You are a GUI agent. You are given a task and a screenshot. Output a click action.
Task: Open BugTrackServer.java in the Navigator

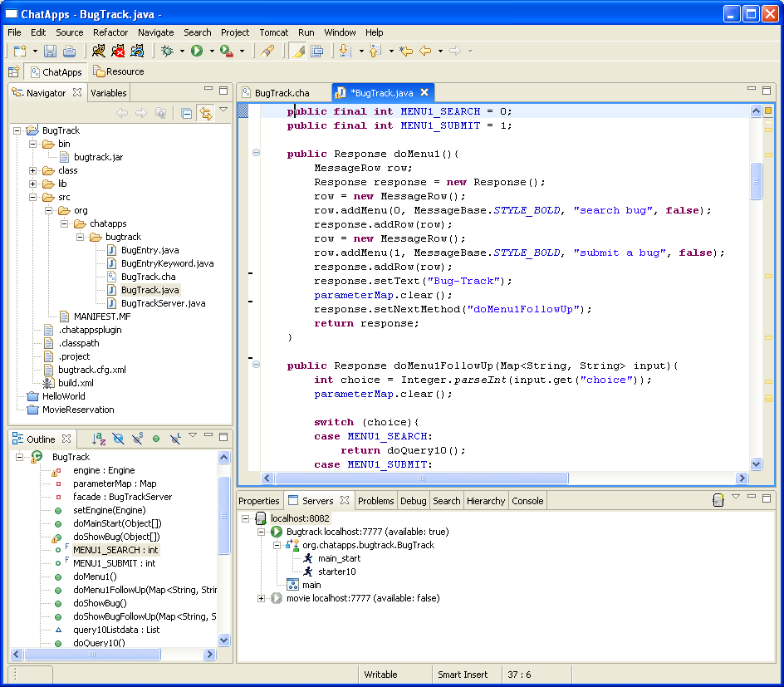[163, 303]
